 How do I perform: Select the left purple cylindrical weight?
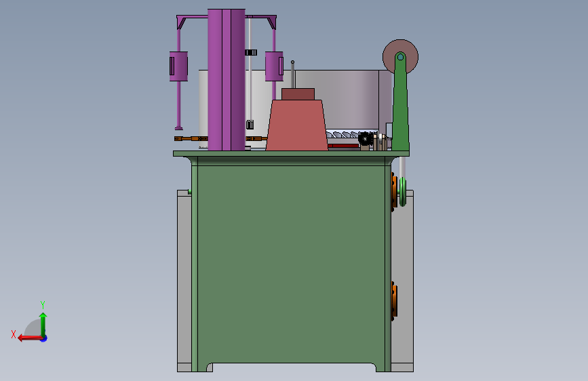tap(178, 66)
